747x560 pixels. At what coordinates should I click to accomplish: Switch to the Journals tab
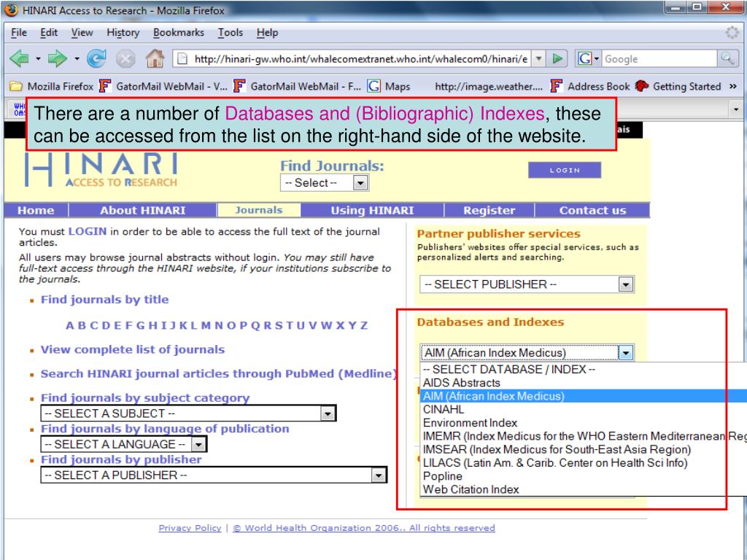(259, 210)
